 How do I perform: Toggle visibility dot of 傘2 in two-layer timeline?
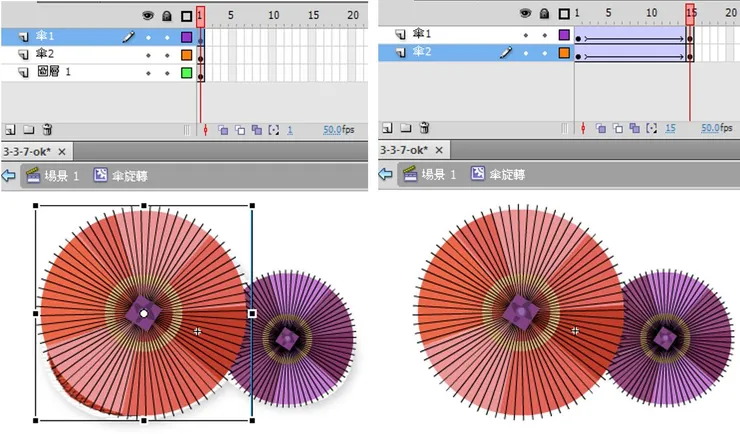pyautogui.click(x=526, y=53)
